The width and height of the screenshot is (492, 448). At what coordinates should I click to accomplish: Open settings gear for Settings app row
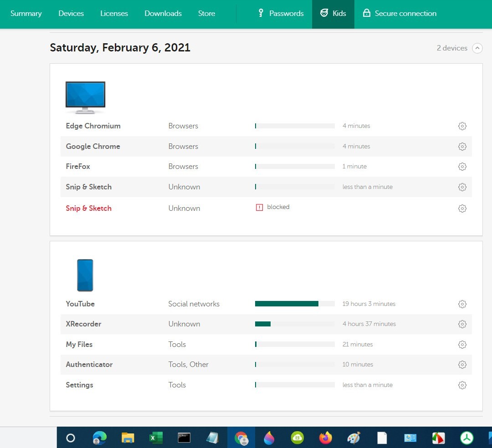click(x=462, y=385)
